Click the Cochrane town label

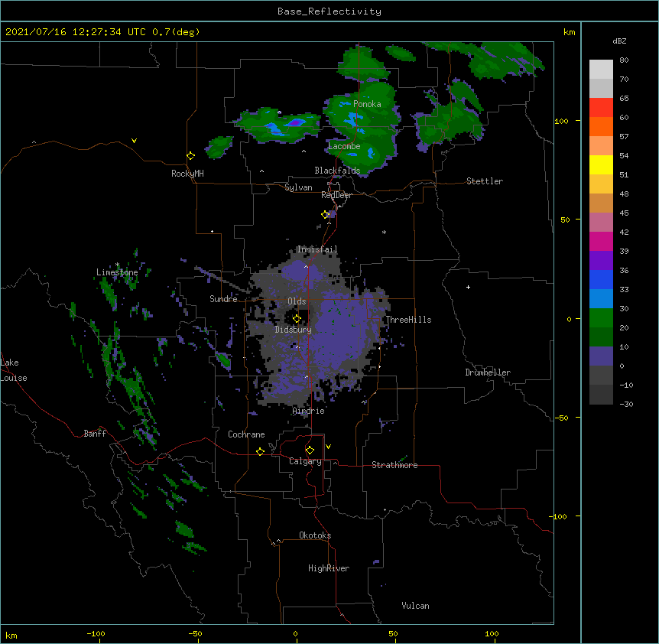(x=246, y=434)
